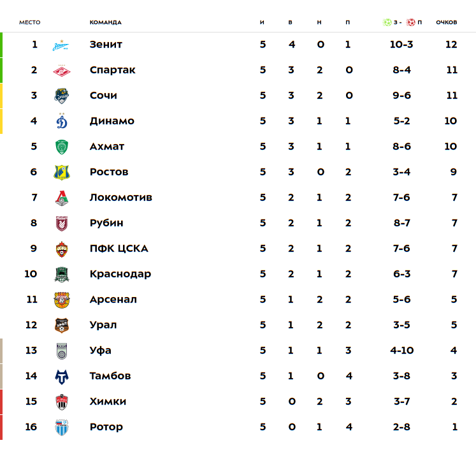The height and width of the screenshot is (459, 476).
Task: Click the Akhmat green crest
Action: [61, 147]
